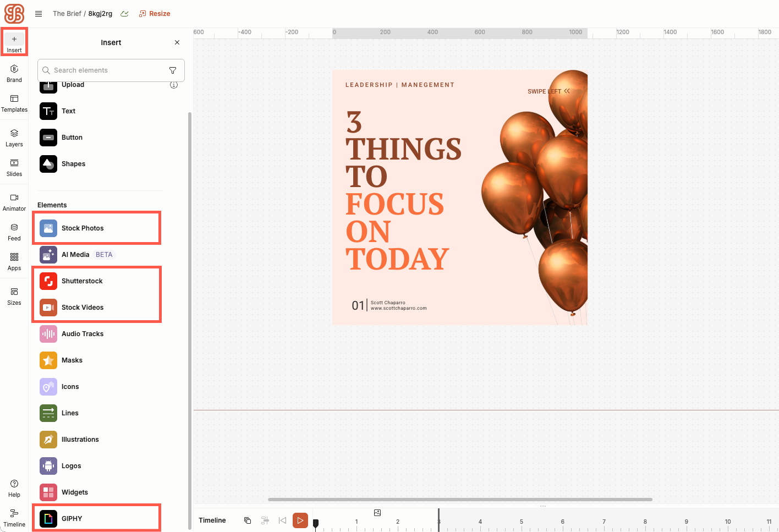Open GIPHY element library
The image size is (779, 532).
point(72,519)
